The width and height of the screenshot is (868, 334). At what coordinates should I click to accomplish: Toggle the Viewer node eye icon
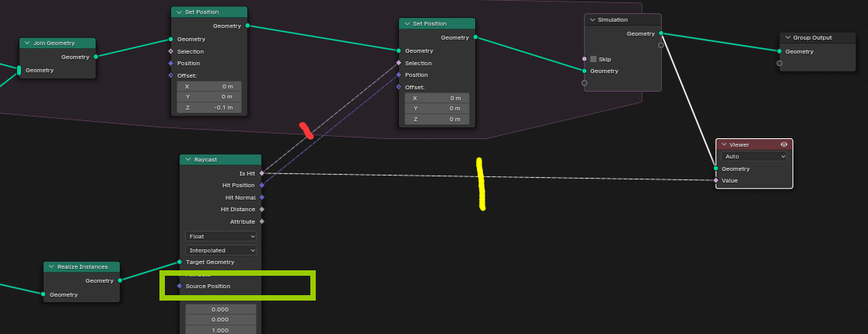click(784, 144)
